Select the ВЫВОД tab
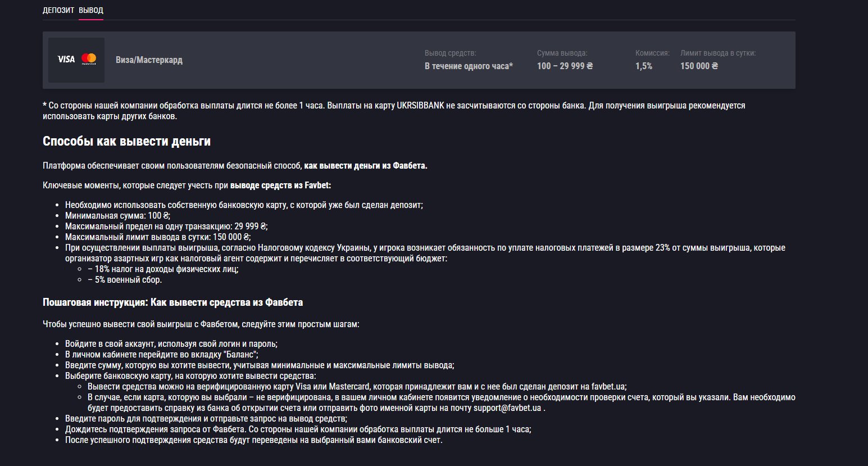Viewport: 868px width, 466px height. (x=91, y=10)
